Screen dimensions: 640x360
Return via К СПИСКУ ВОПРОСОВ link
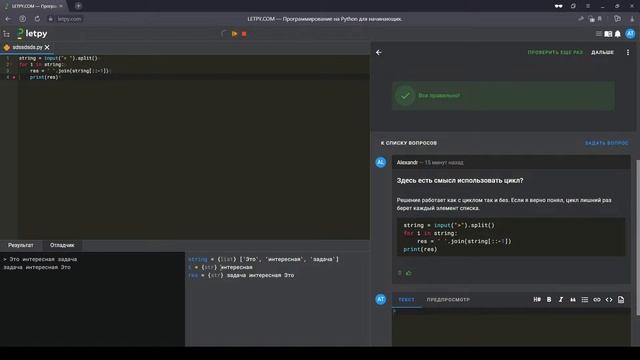[409, 143]
